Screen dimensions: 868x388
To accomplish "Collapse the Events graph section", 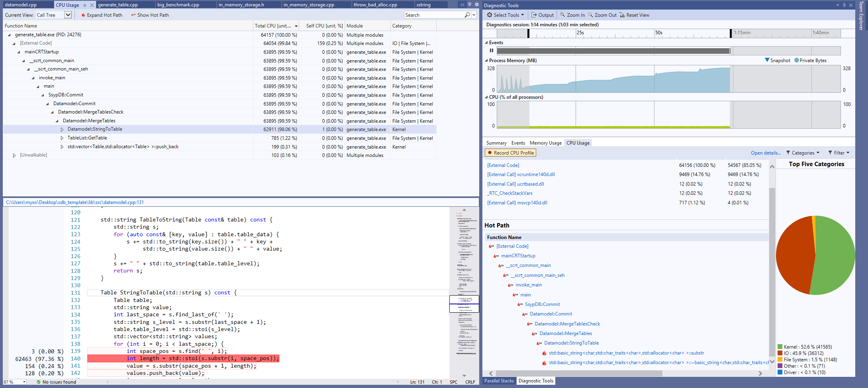I will click(x=486, y=43).
